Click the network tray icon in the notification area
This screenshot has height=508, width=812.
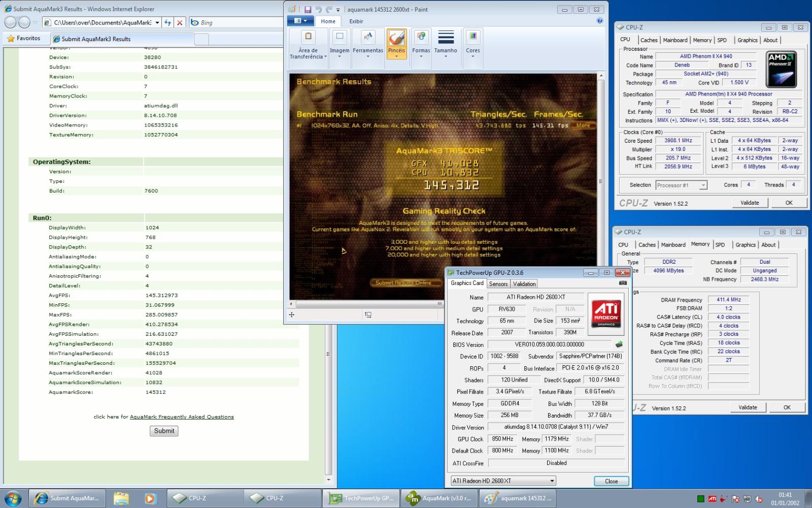(x=748, y=499)
